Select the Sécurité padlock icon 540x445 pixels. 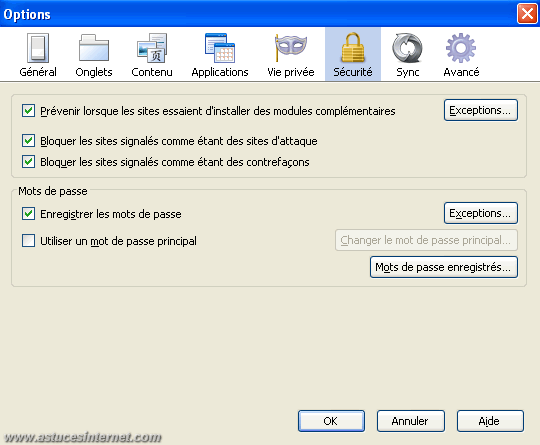(353, 48)
